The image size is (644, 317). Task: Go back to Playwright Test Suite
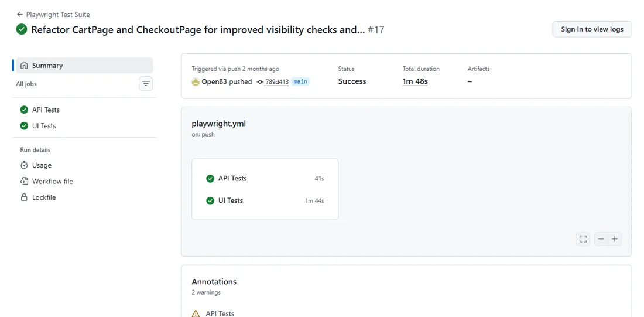point(53,15)
